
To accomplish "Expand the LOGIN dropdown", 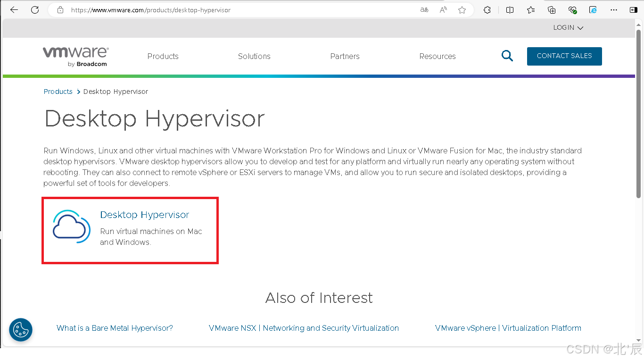I will pyautogui.click(x=568, y=28).
